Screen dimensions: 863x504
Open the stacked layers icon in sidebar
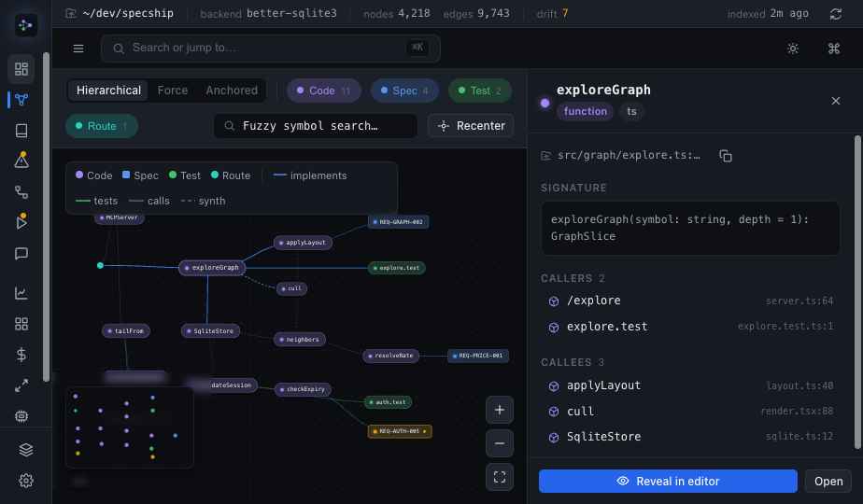tap(26, 450)
